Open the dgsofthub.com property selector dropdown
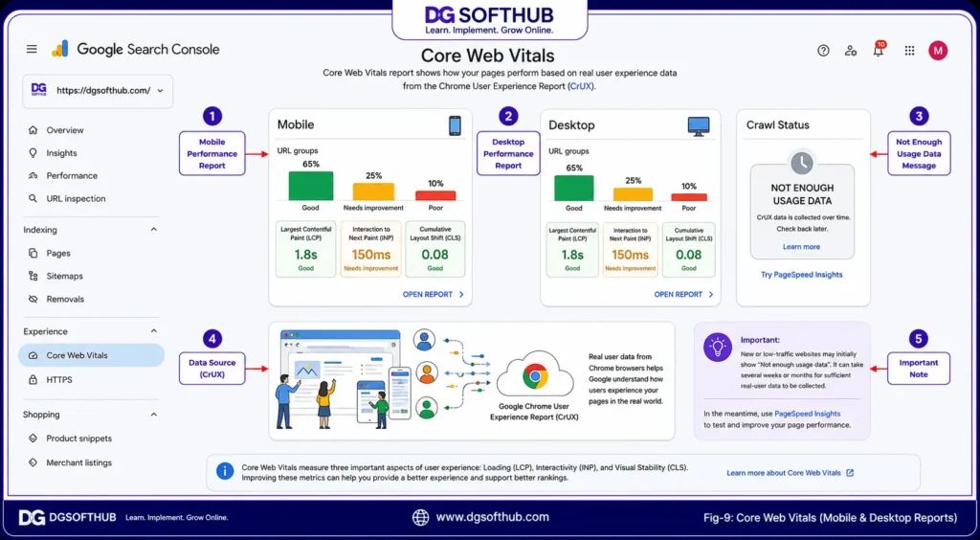Viewport: 980px width, 540px height. click(x=99, y=91)
